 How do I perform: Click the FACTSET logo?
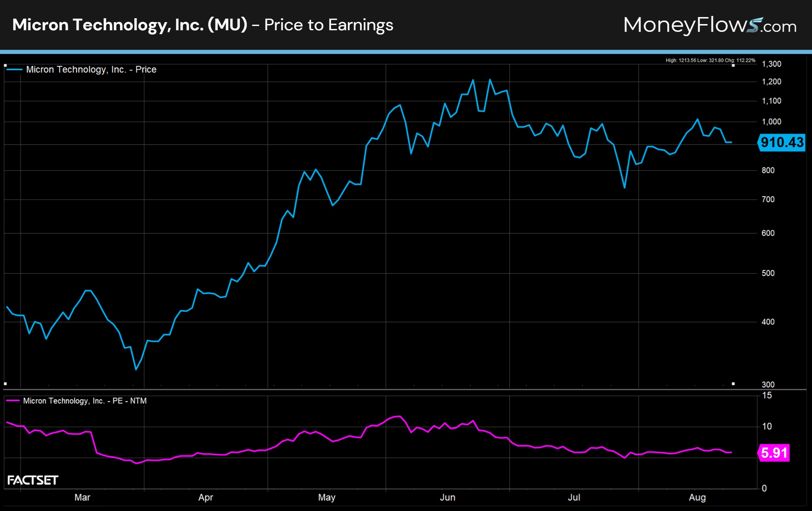33,480
